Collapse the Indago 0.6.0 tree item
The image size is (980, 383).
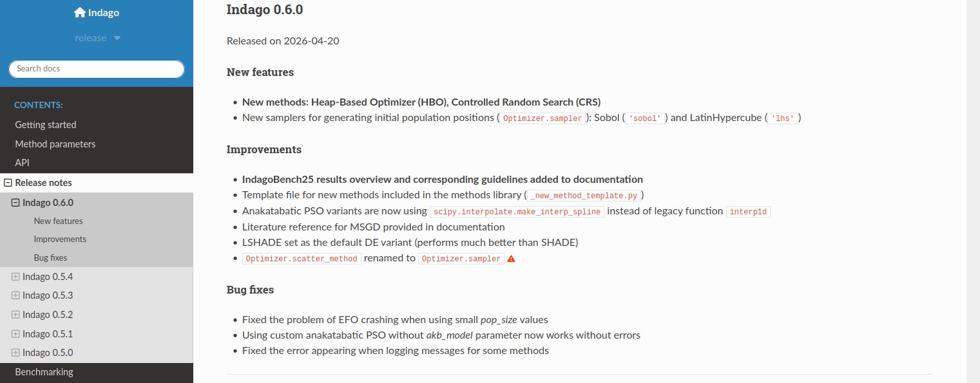15,203
